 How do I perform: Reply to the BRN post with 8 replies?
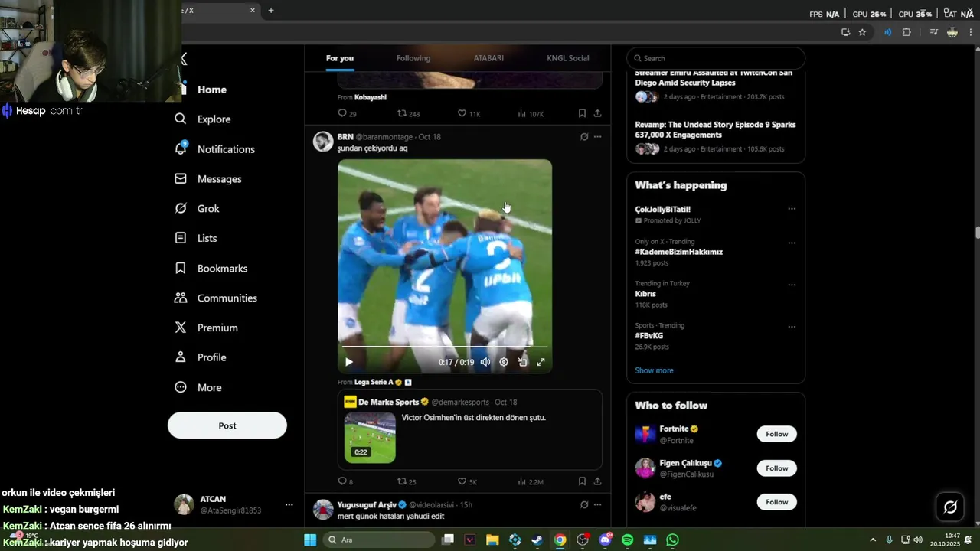[345, 481]
